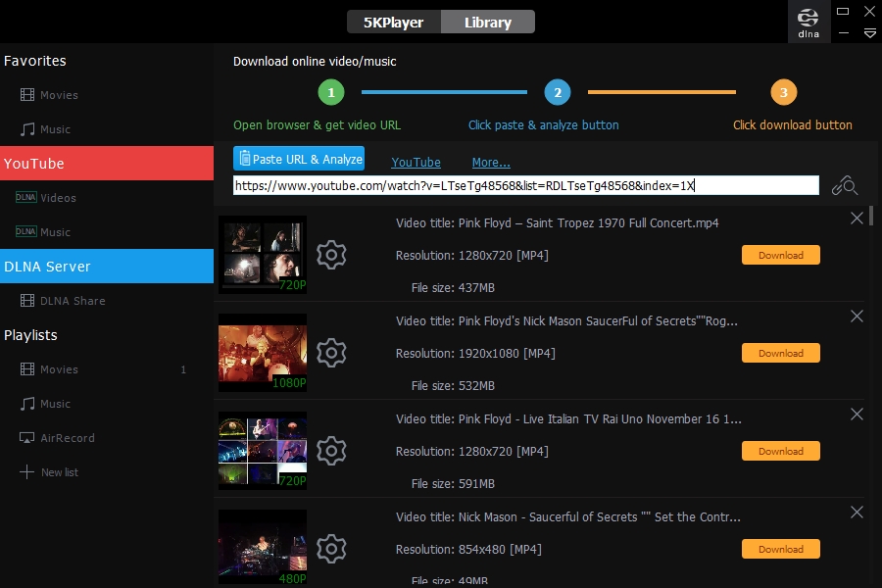882x588 pixels.
Task: Select the DLNA Server sidebar section
Action: click(107, 267)
